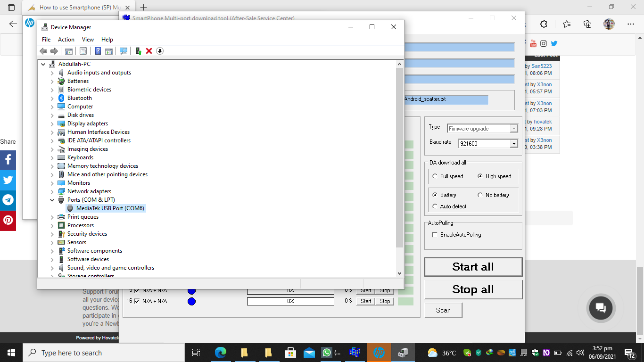The width and height of the screenshot is (644, 362).
Task: Open the Action menu in Device Manager
Action: click(66, 40)
